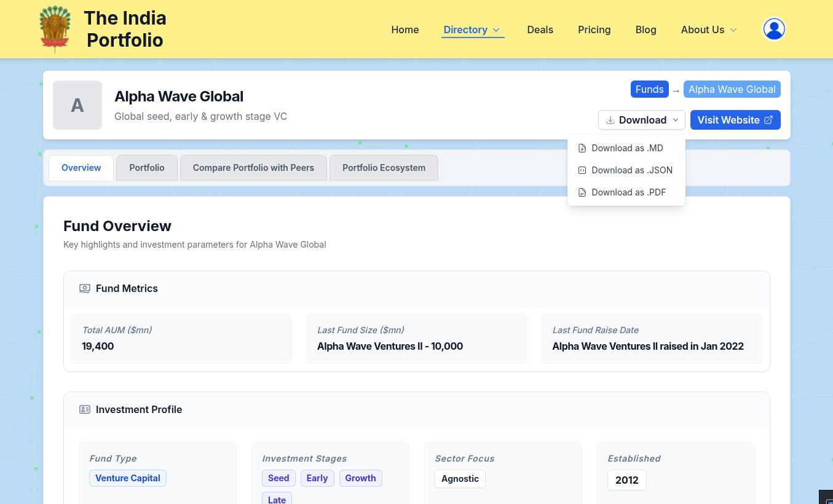833x504 pixels.
Task: Open Compare Portfolio with Peers tab
Action: pos(253,168)
